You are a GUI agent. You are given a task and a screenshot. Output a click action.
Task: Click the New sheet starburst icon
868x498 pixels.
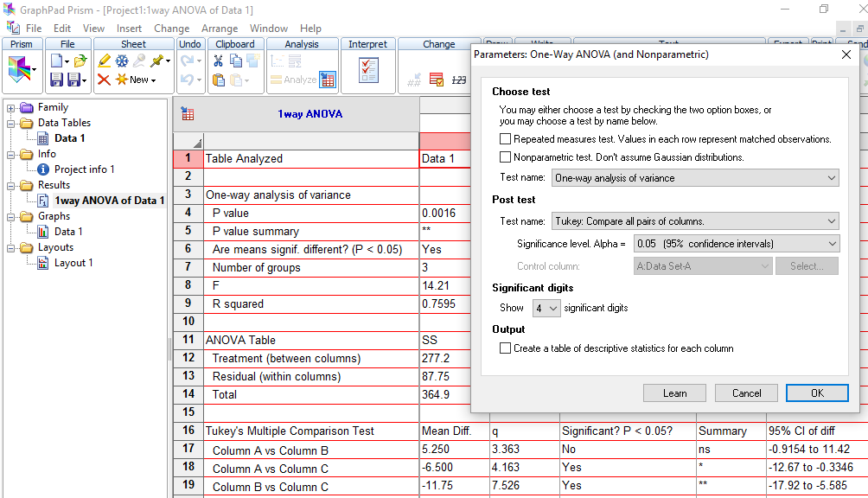coord(122,80)
